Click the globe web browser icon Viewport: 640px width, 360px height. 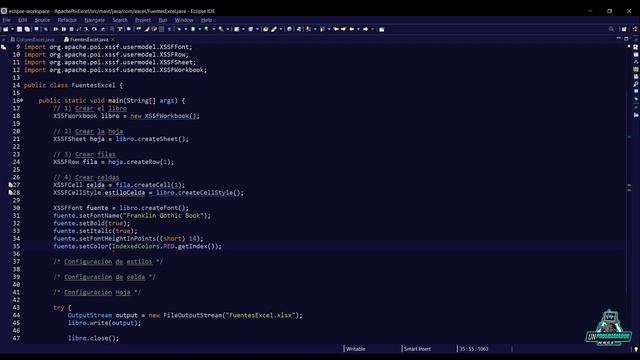(289, 29)
